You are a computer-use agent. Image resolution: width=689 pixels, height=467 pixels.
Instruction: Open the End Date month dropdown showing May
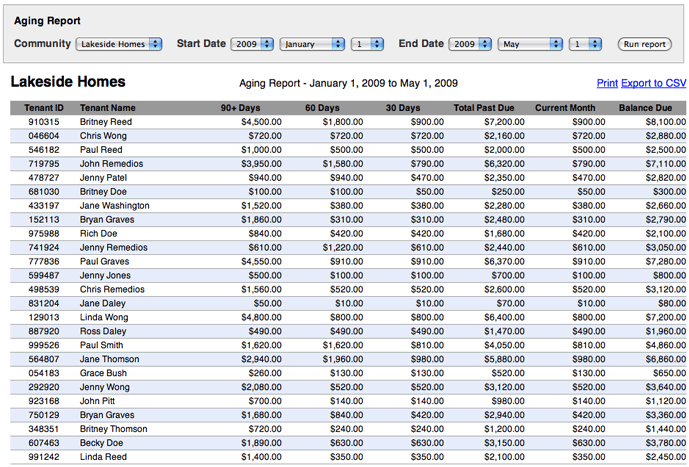tap(530, 44)
